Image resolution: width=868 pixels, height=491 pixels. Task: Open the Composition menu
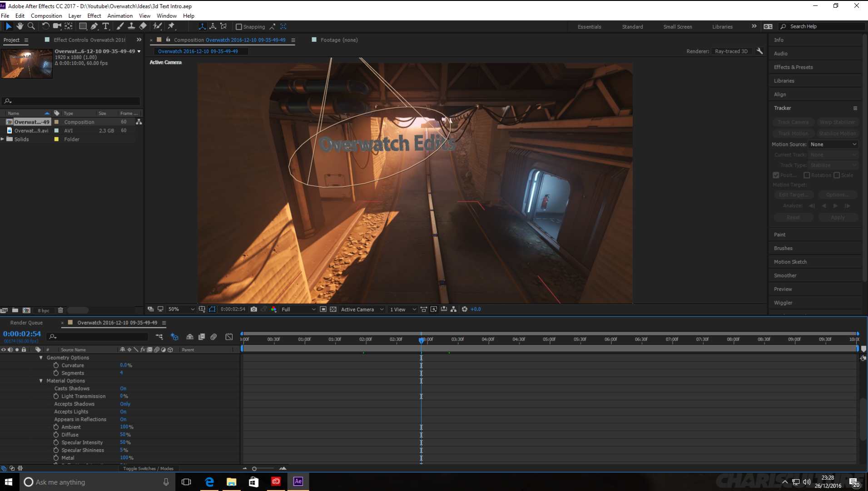46,15
